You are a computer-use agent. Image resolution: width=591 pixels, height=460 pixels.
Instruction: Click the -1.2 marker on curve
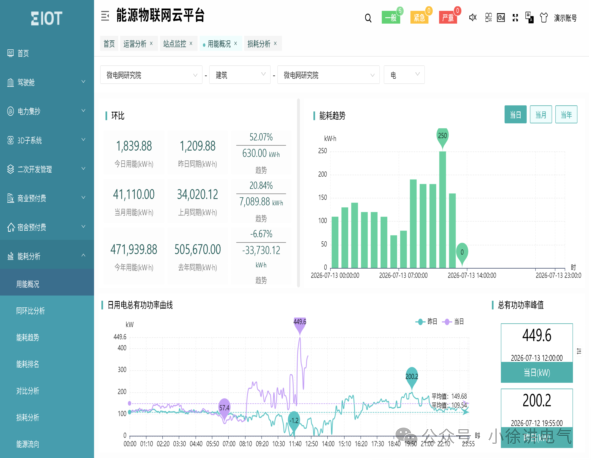(x=294, y=421)
